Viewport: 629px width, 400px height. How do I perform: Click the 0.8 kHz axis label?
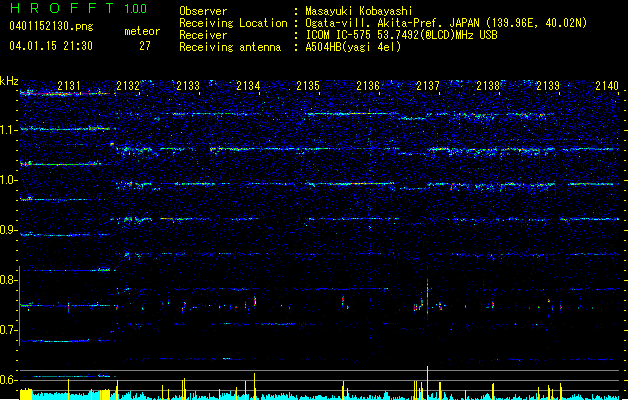pos(9,280)
